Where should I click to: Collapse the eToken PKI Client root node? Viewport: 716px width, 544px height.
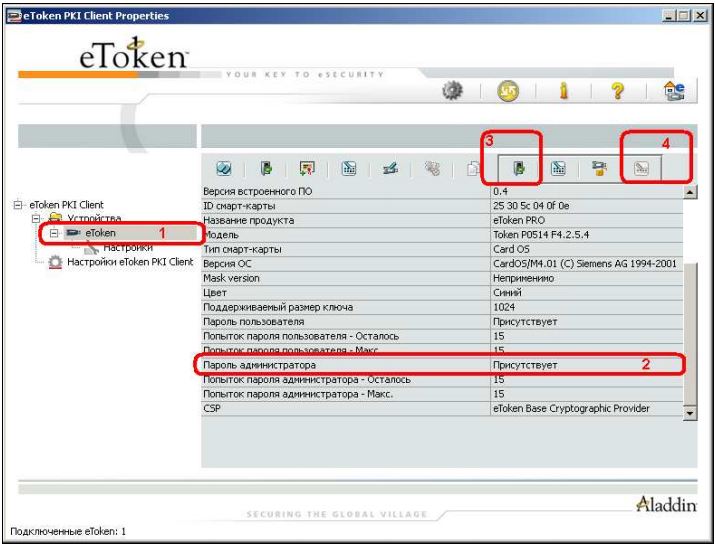[x=18, y=205]
